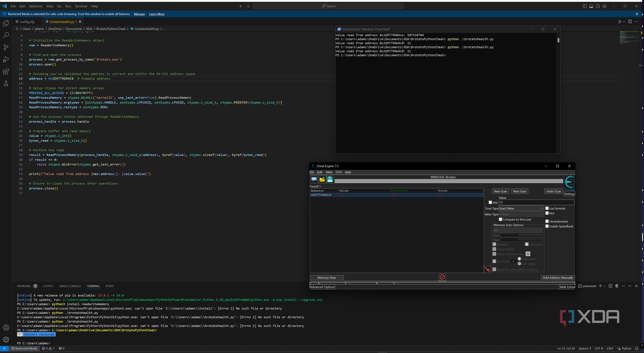Save the cheat table with the floppy icon
Image resolution: width=644 pixels, height=353 pixels.
(330, 179)
